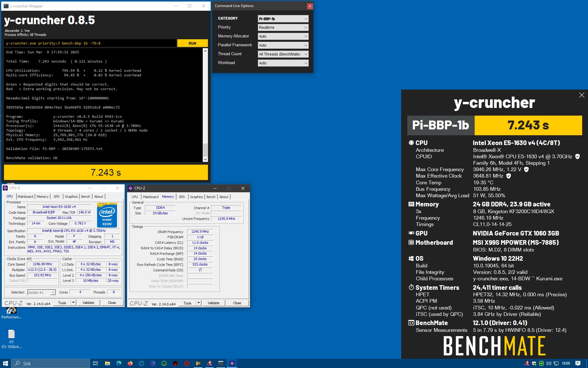Open Mainboard tab in right CPU-Z window
This screenshot has width=588, height=368.
point(151,197)
